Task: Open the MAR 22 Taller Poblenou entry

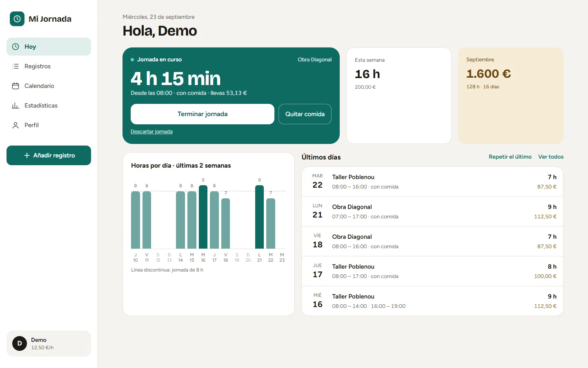Action: pyautogui.click(x=432, y=182)
